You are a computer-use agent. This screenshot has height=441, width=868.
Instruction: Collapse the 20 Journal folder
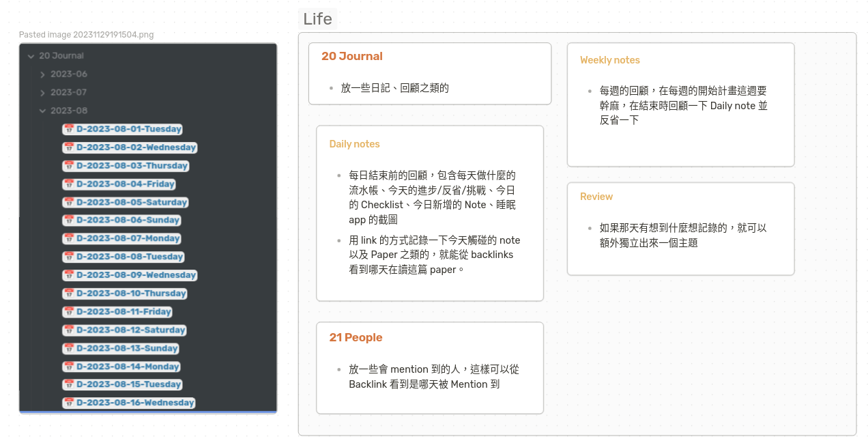(x=31, y=55)
